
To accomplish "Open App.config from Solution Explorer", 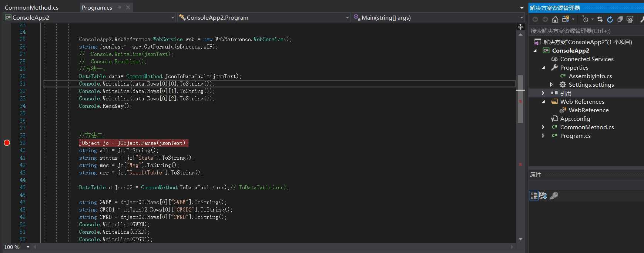I will (x=575, y=119).
